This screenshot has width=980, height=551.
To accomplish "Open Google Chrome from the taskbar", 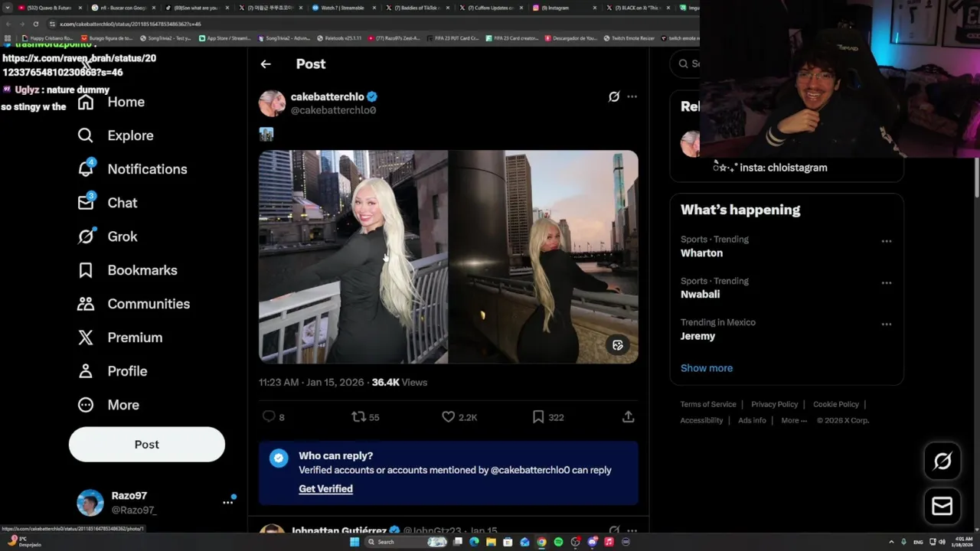I will point(541,542).
